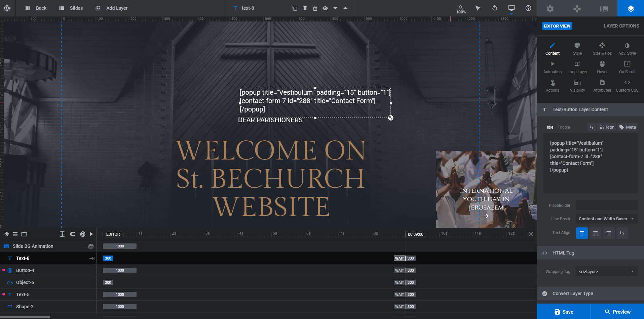Click the Meta tag button
Screen dimensions: 644x319
coord(628,127)
